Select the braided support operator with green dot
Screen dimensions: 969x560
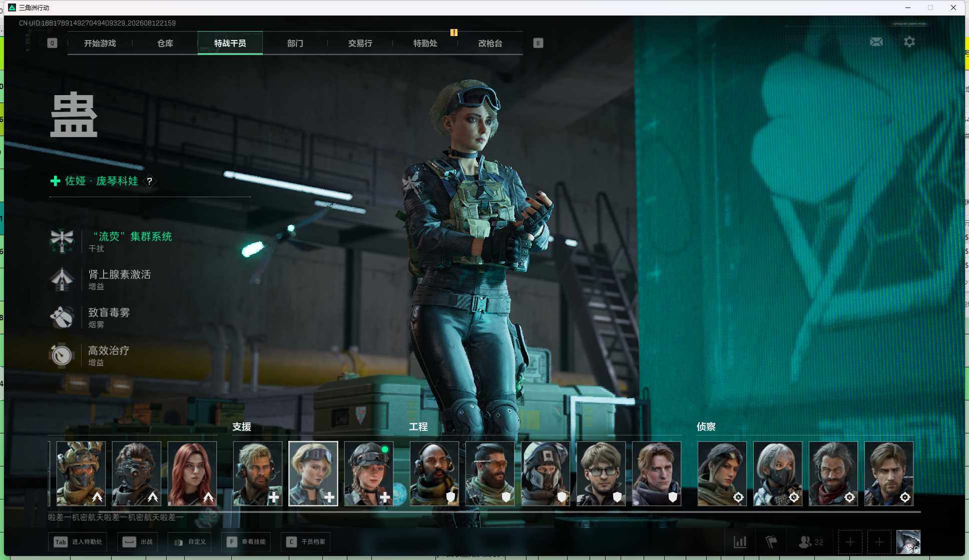point(369,473)
